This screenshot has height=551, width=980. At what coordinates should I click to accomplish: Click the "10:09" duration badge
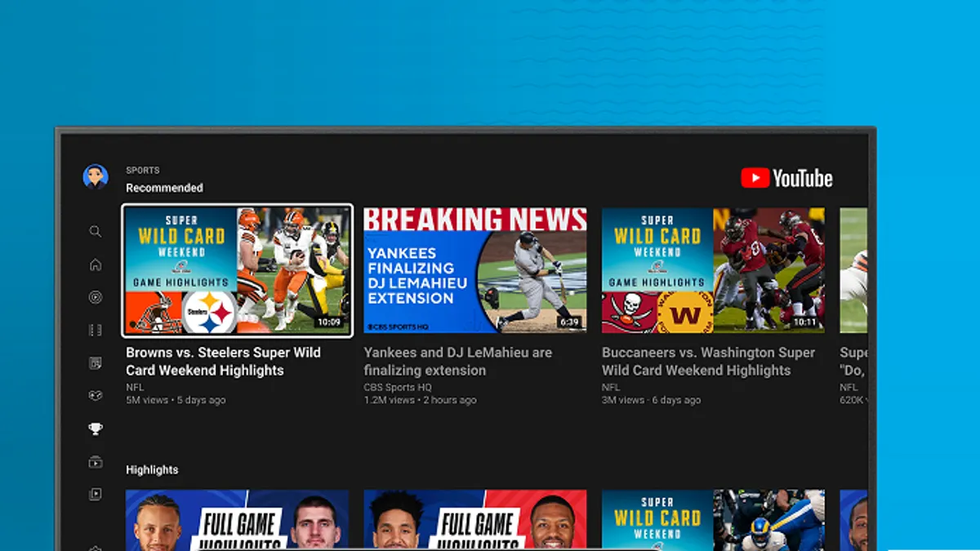(329, 322)
